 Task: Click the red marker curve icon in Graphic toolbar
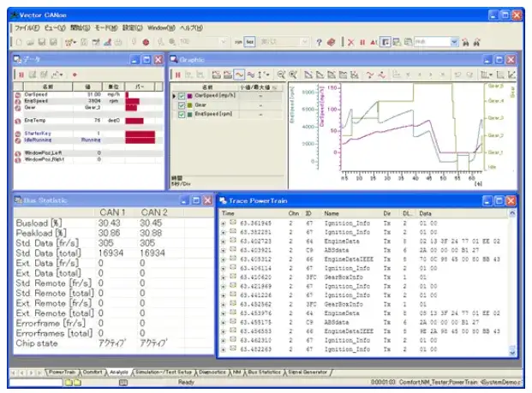(x=370, y=74)
